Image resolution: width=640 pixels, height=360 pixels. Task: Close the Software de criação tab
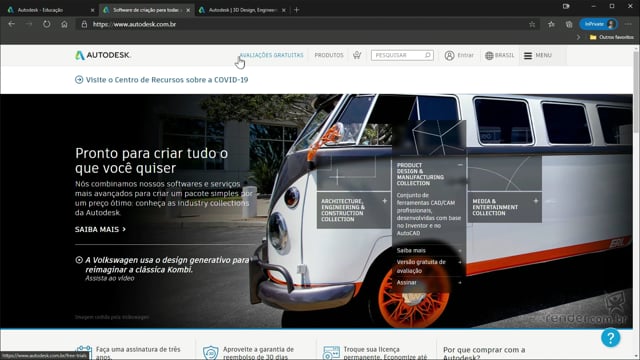188,10
